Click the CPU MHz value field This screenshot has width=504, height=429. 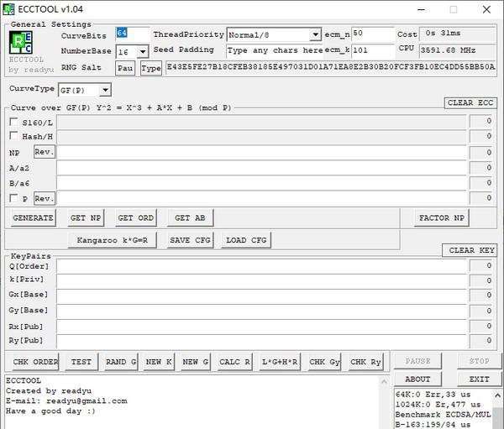pyautogui.click(x=458, y=50)
